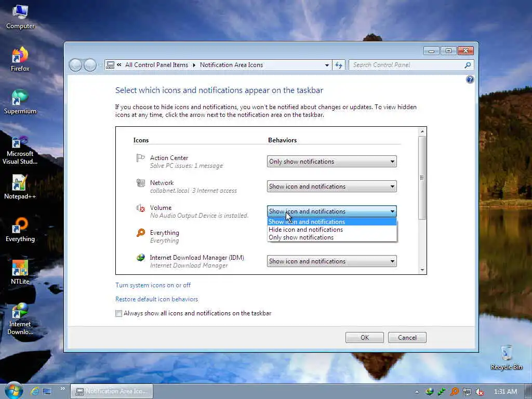
Task: Select the Notepad++ desktop icon
Action: [x=20, y=187]
